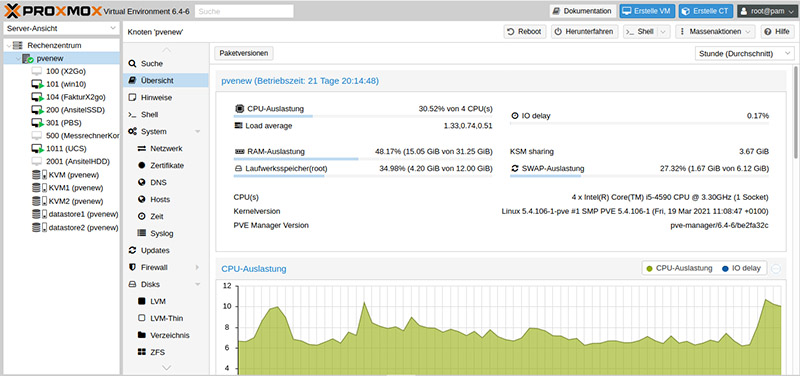800x376 pixels.
Task: Open the Hinweise menu item
Action: click(165, 97)
